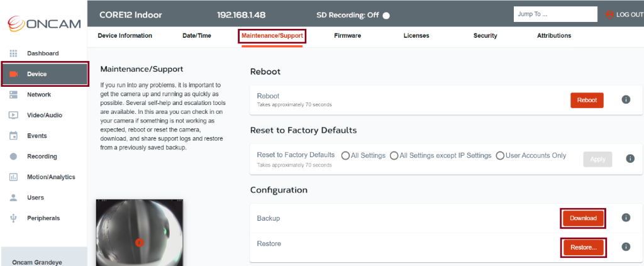This screenshot has height=266, width=644.
Task: Click the fisheye camera preview thumbnail
Action: click(x=140, y=232)
